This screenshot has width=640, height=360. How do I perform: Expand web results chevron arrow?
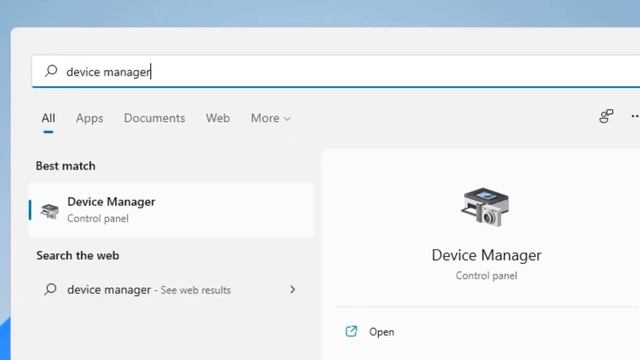click(x=292, y=289)
